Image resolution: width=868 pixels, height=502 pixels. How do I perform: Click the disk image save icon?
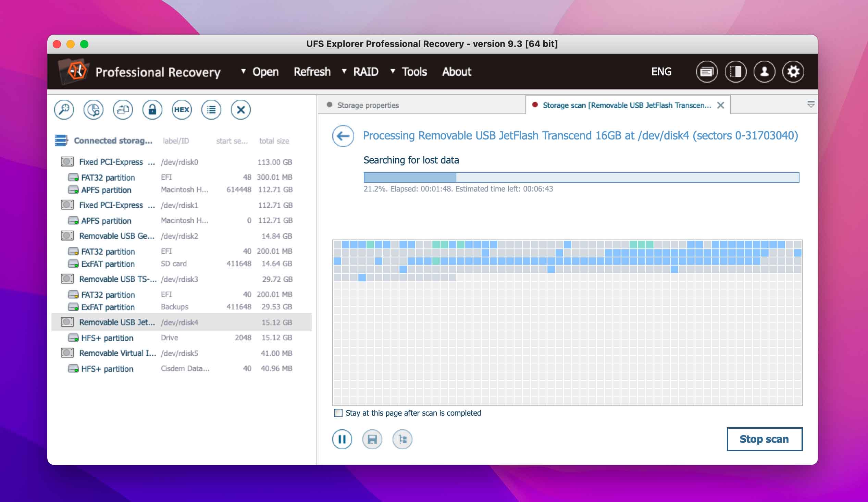tap(123, 110)
